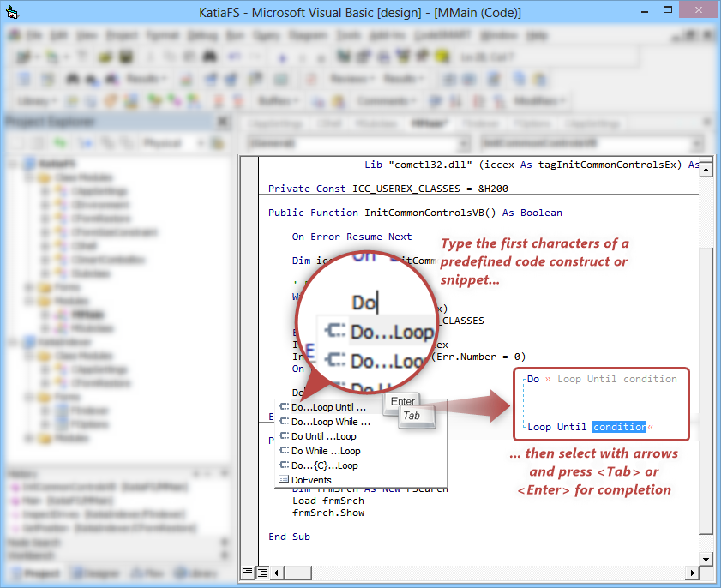Click "InitCommonControlsVB()" in function header

(x=430, y=213)
